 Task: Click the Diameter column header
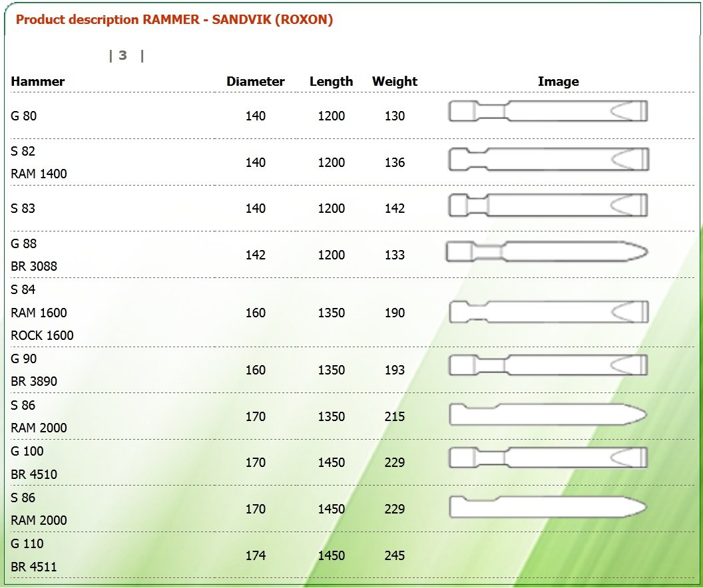(256, 82)
